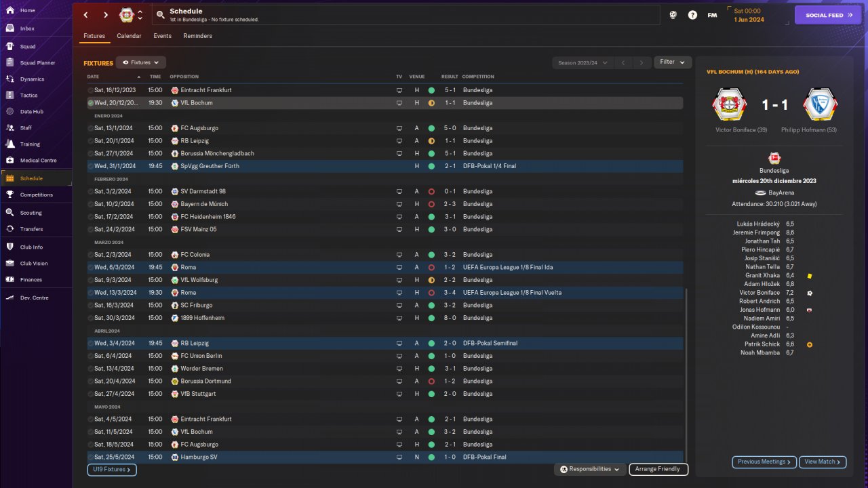This screenshot has width=868, height=488.
Task: Click the world globe icon in top bar
Action: pos(673,15)
